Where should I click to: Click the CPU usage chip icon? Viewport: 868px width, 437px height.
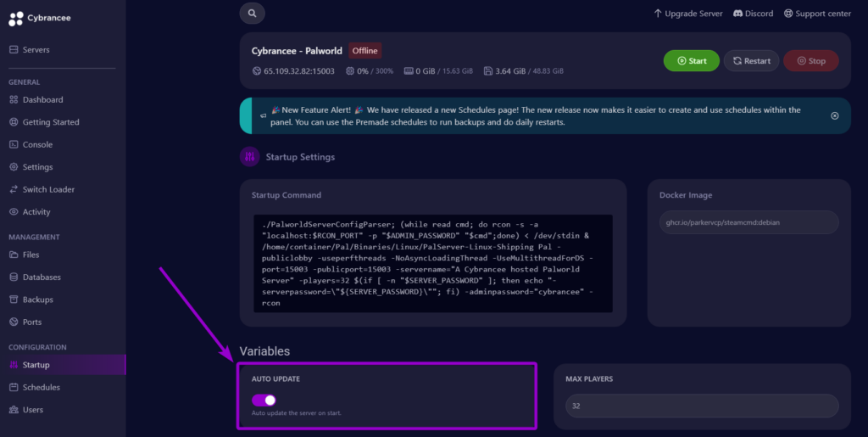click(x=350, y=71)
